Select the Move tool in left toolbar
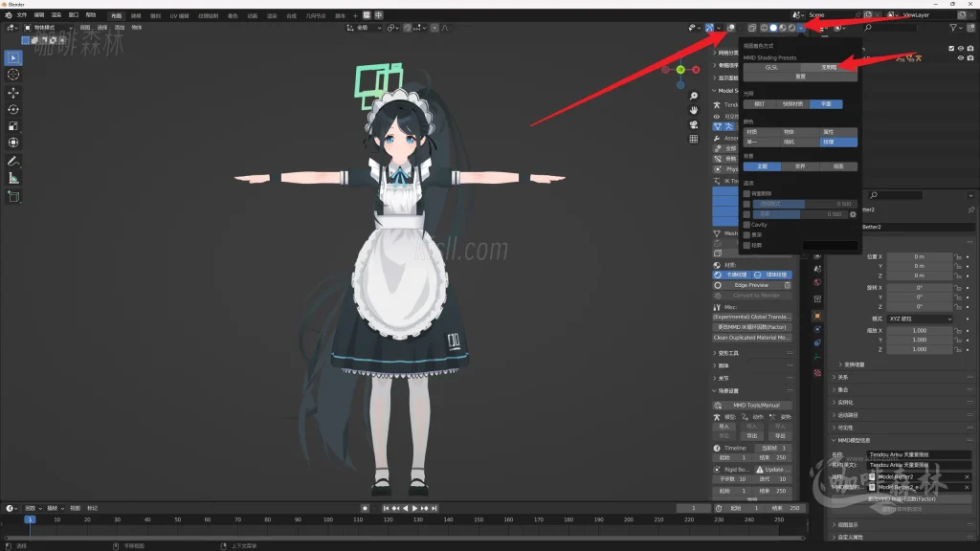980x551 pixels. [12, 93]
